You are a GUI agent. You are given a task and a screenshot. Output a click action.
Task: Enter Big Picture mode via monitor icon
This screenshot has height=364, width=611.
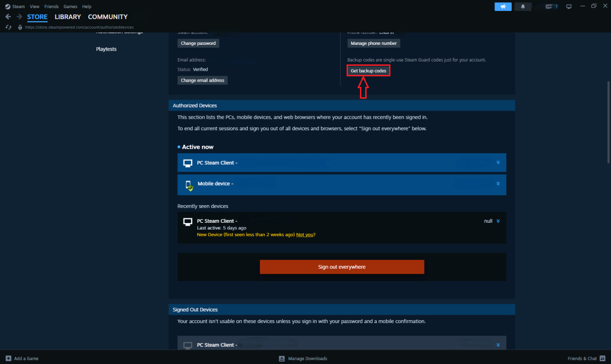(569, 7)
